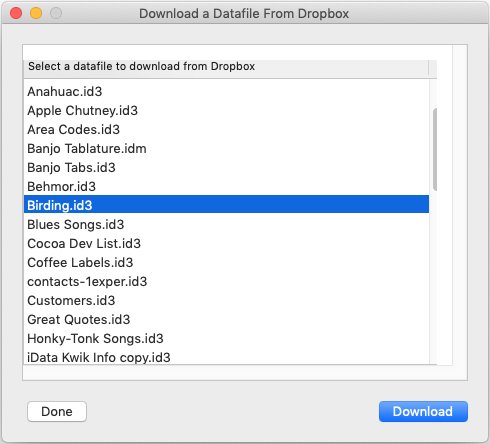The image size is (490, 444).
Task: Select Customers.id3 entry
Action: coord(226,301)
